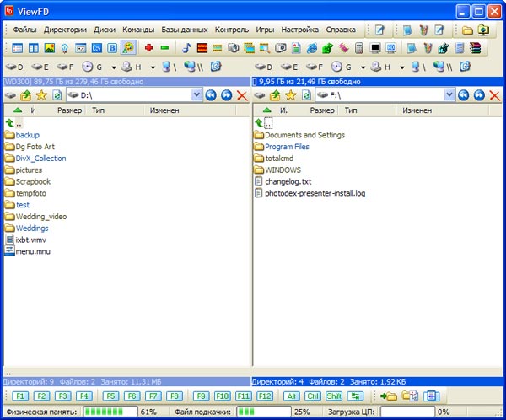This screenshot has height=420, width=506.
Task: Click the F12 function key button
Action: point(265,396)
